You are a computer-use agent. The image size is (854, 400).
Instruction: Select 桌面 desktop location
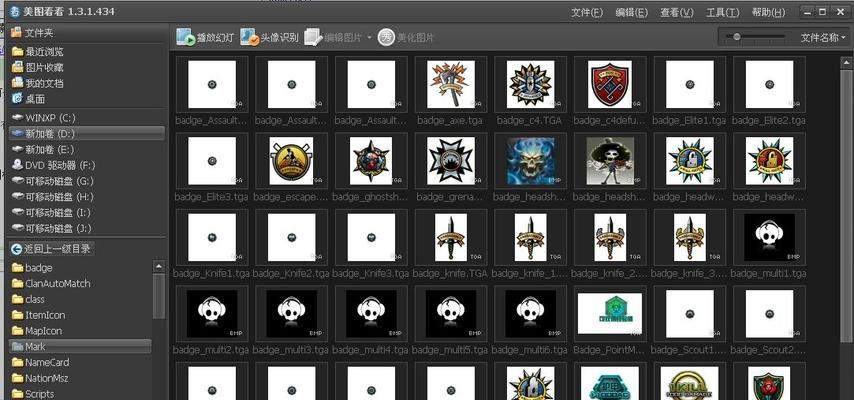28,99
